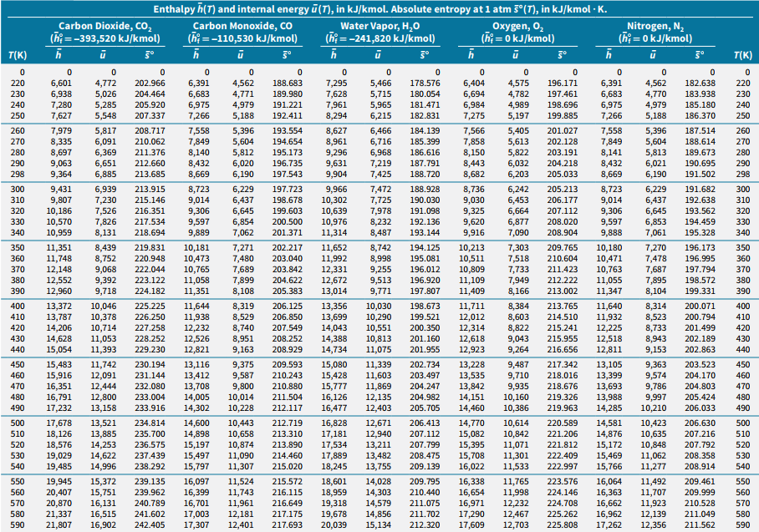
Task: Click nitrogen entropy value 206.630
Action: (700, 423)
